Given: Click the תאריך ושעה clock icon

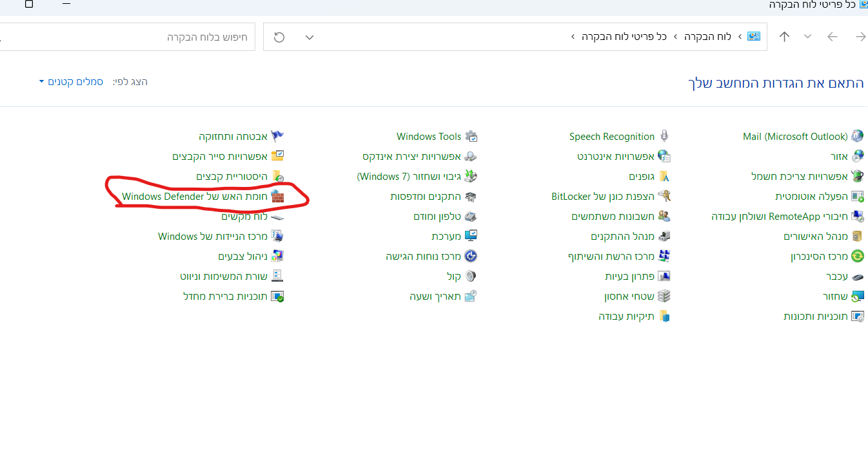Looking at the screenshot, I should click(x=471, y=296).
